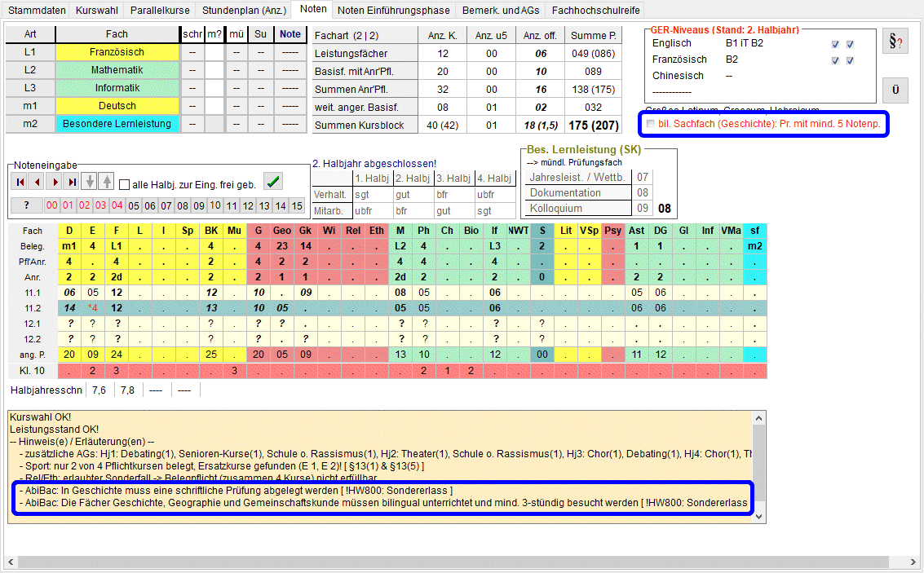Toggle first Englisch GER-Niveau checkbox

click(x=835, y=44)
